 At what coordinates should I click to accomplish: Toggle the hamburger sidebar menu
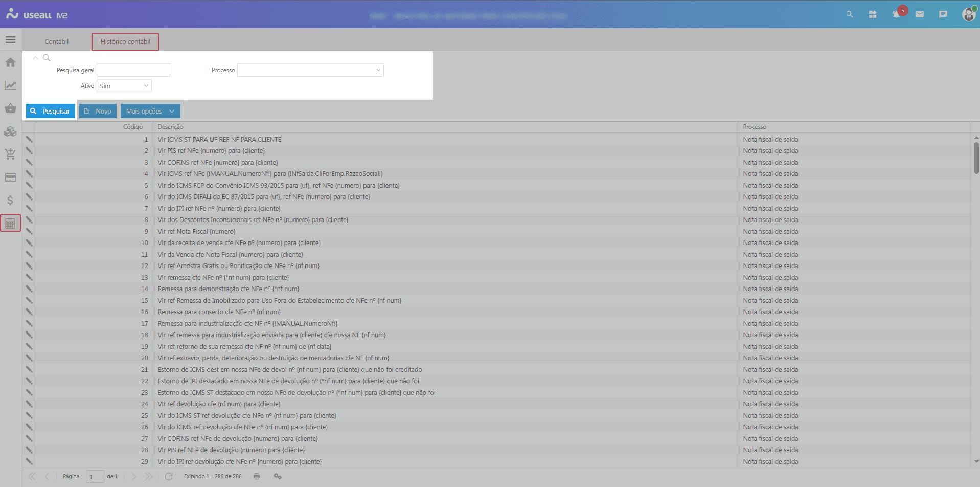click(x=10, y=40)
